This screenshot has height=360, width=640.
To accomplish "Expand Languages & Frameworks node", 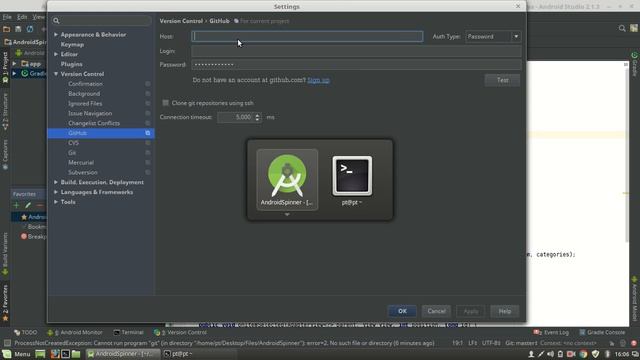I will (x=56, y=192).
